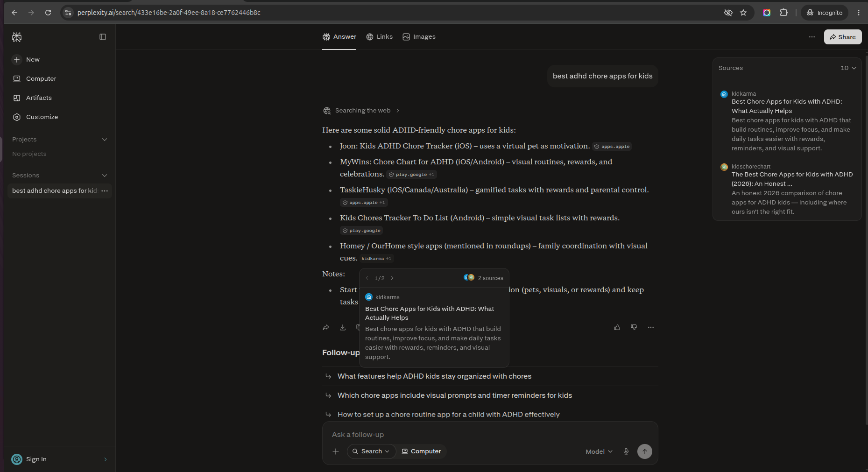Open the Model dropdown
868x472 pixels.
pos(599,451)
